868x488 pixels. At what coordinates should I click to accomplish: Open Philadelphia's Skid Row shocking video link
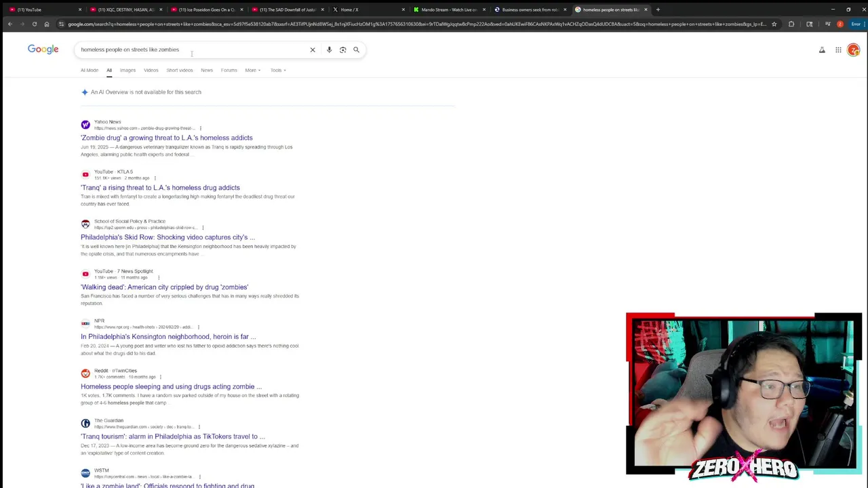point(167,237)
